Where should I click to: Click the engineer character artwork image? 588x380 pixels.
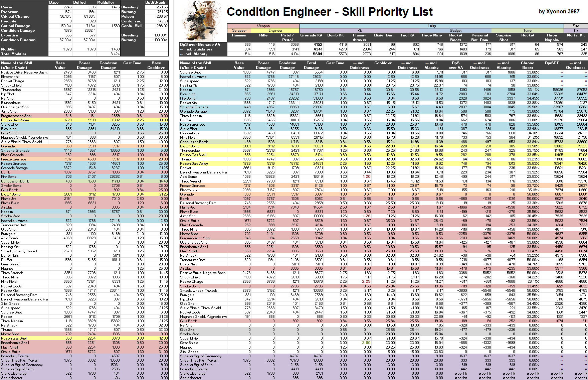click(200, 21)
